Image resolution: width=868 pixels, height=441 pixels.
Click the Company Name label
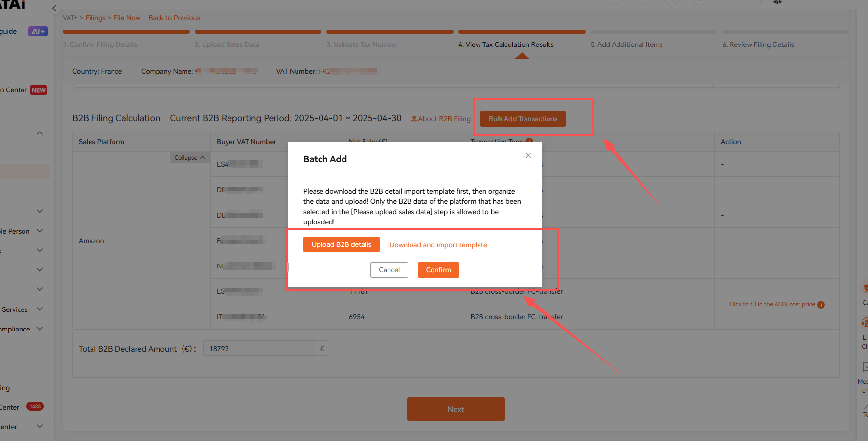click(167, 71)
